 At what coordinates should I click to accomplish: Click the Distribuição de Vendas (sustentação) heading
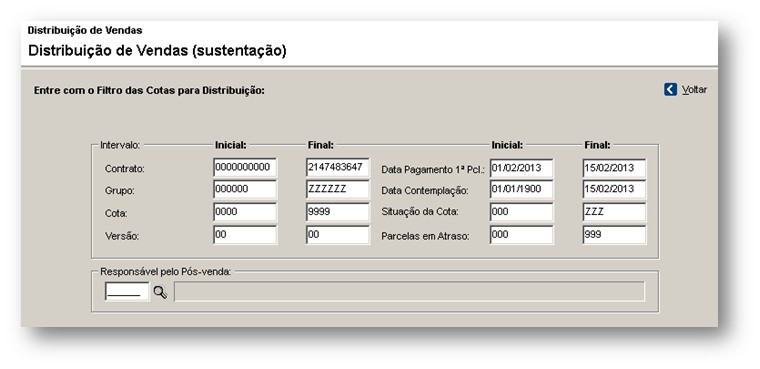click(157, 50)
